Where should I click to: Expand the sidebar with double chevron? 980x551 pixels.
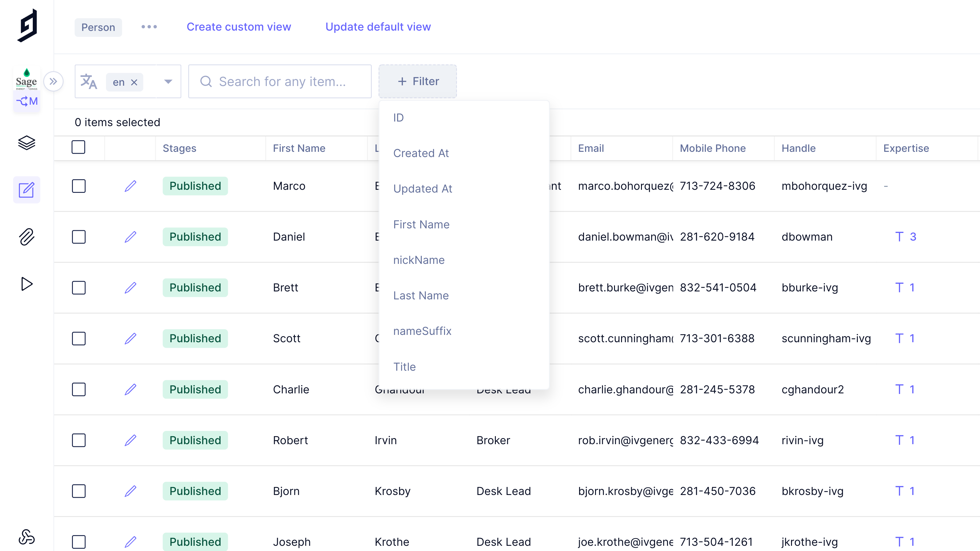(53, 81)
